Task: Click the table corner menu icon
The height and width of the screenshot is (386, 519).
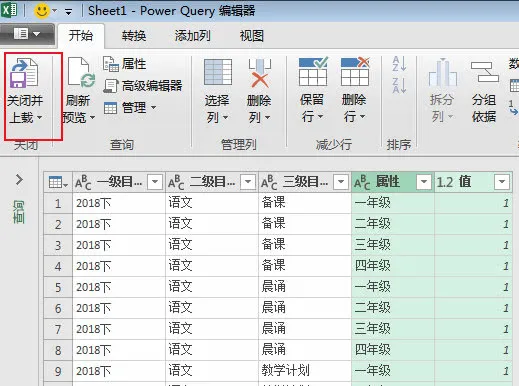Action: tap(58, 182)
